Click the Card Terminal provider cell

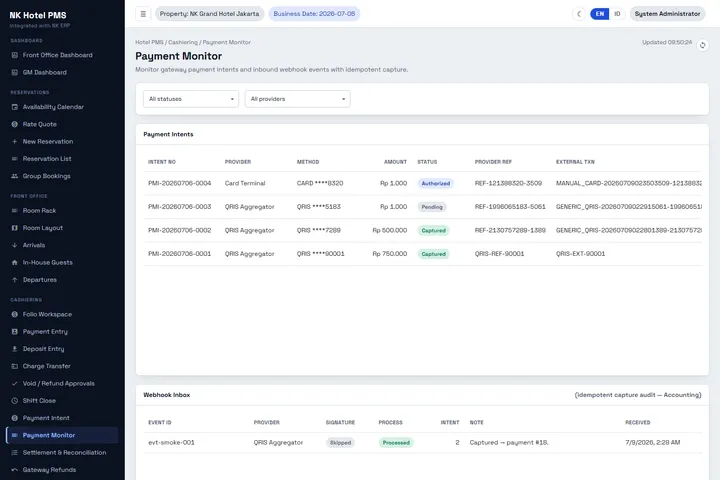(245, 183)
